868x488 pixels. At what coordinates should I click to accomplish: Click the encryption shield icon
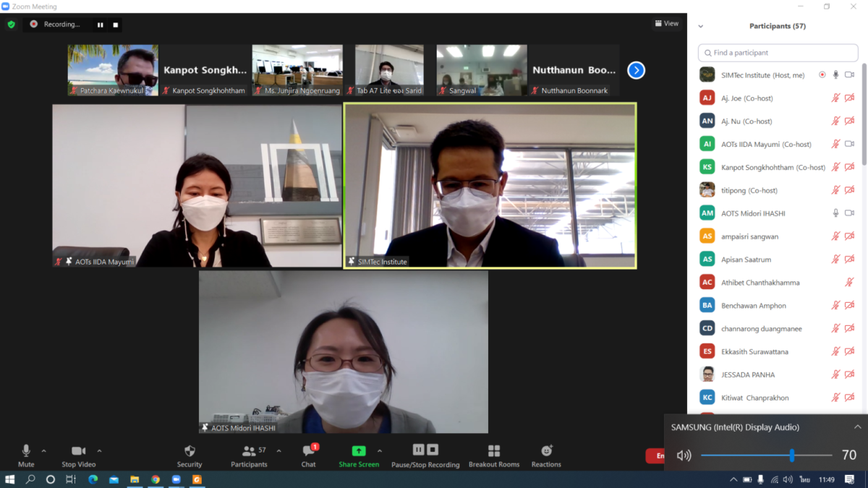11,25
